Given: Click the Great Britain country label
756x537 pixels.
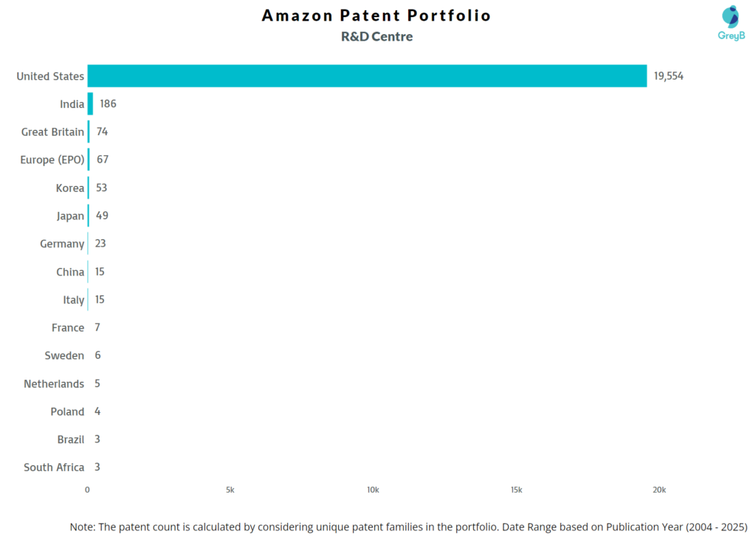Looking at the screenshot, I should pos(52,132).
